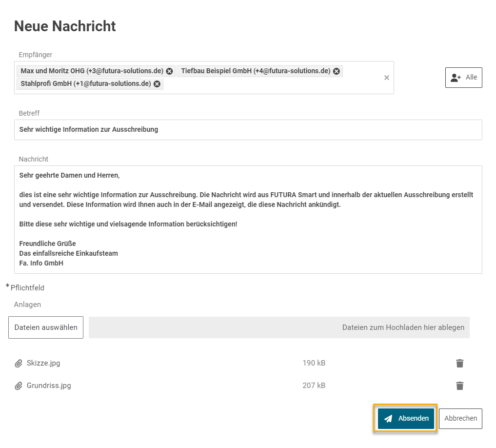Remove Tiefbau Beispiel GmbH recipient chip
The image size is (496, 448).
click(x=337, y=71)
